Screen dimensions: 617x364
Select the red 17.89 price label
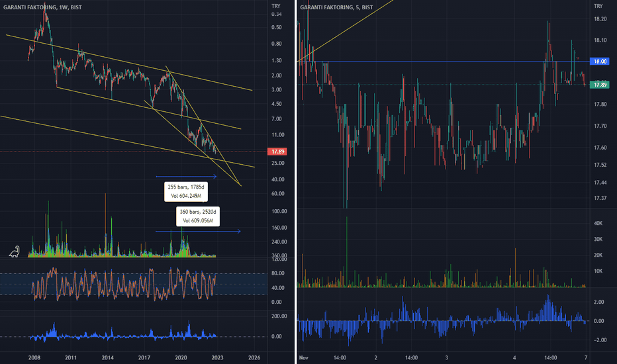click(x=277, y=152)
